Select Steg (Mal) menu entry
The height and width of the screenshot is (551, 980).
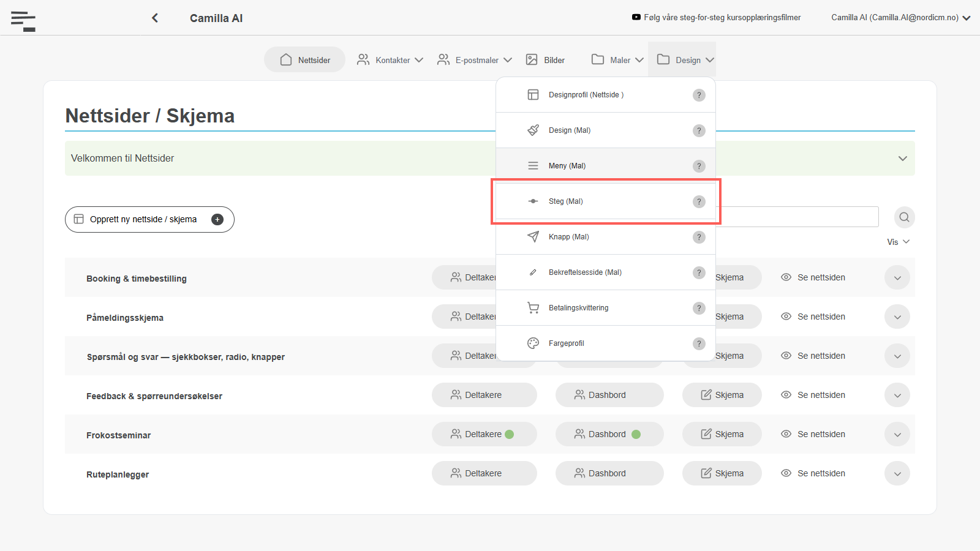[x=606, y=201]
